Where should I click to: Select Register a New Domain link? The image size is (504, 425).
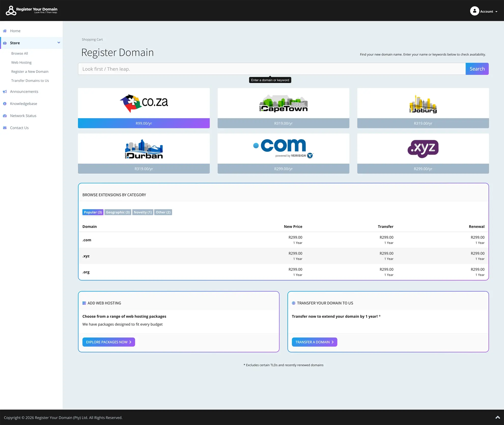point(30,72)
